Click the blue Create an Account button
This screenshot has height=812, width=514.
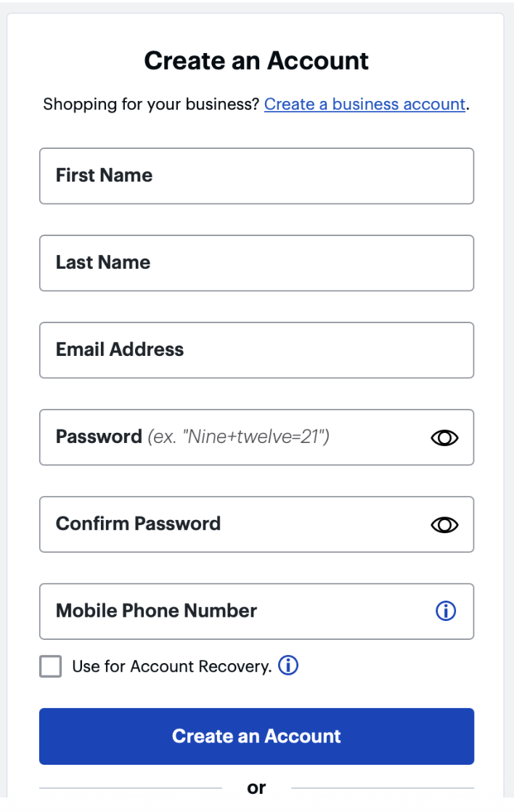click(256, 736)
